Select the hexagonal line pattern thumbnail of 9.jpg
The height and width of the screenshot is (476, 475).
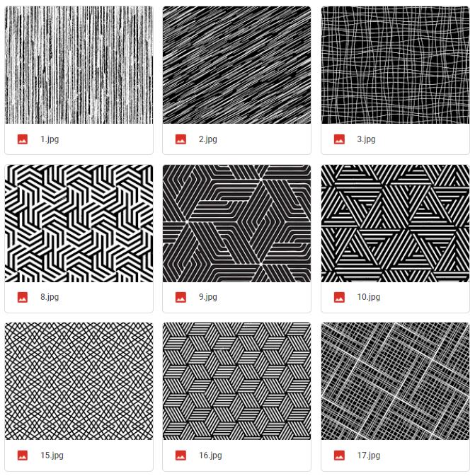[x=236, y=224]
